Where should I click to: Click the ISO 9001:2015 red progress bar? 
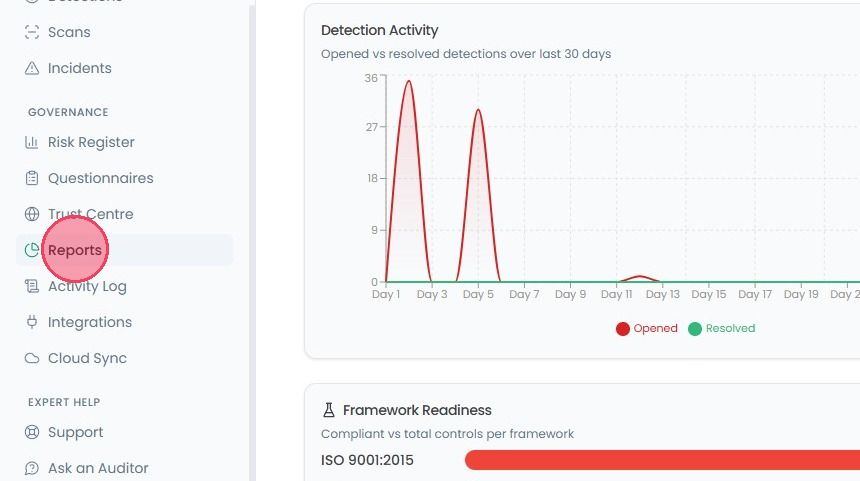(x=662, y=460)
